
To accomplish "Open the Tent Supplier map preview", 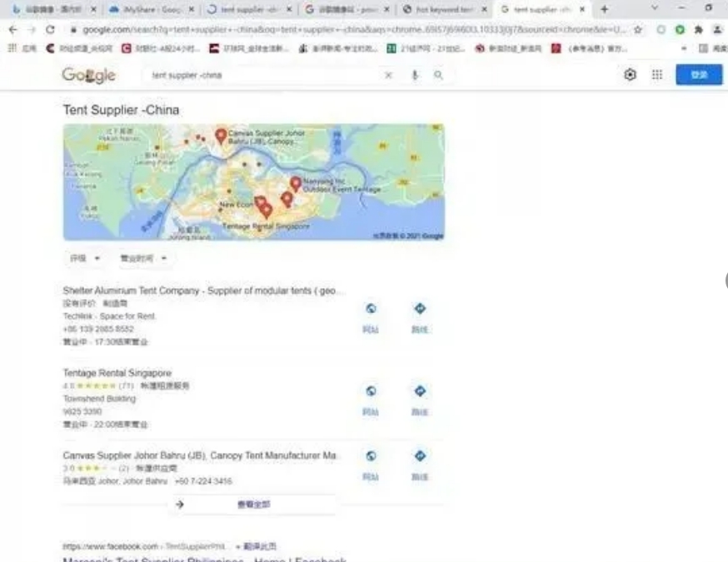I will click(x=254, y=182).
